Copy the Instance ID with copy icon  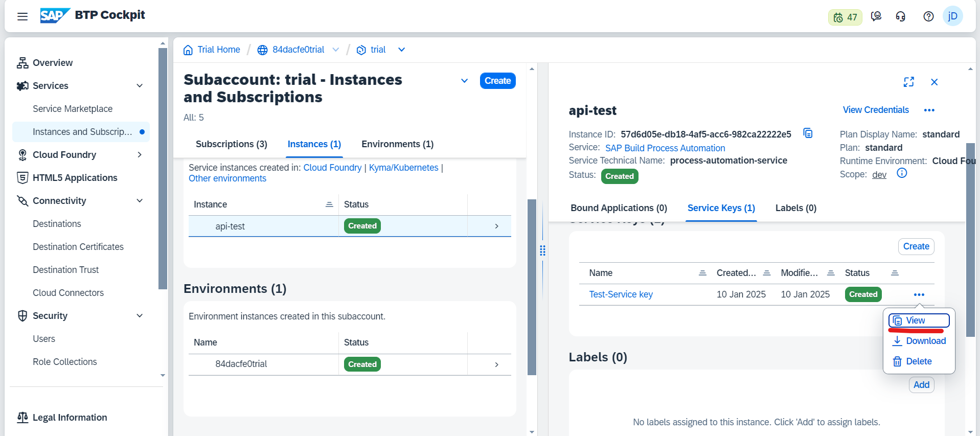point(808,133)
